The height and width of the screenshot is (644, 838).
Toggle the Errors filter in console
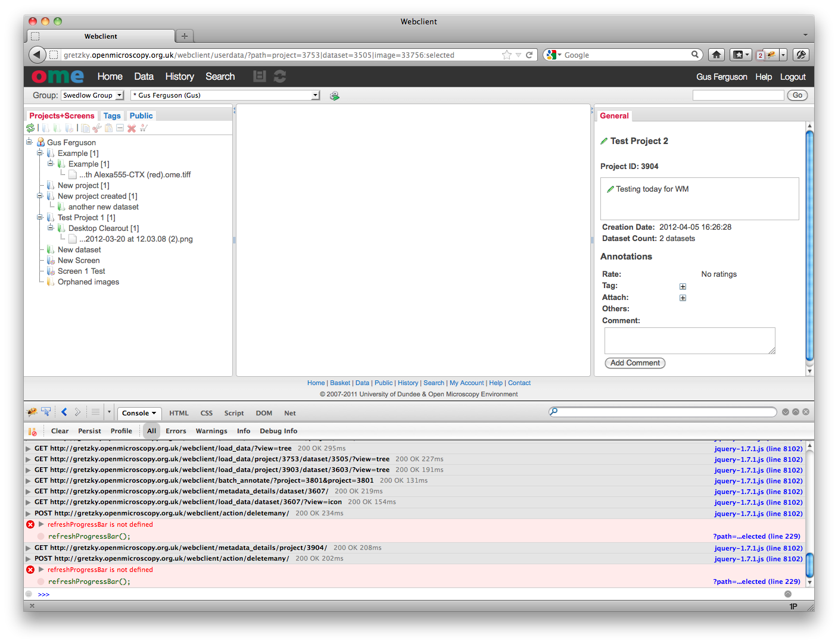[176, 431]
